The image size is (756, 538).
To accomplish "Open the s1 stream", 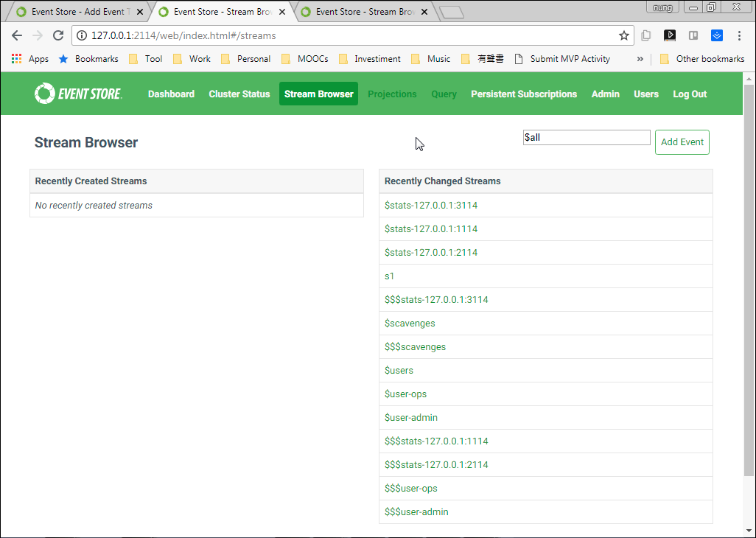I will [390, 276].
